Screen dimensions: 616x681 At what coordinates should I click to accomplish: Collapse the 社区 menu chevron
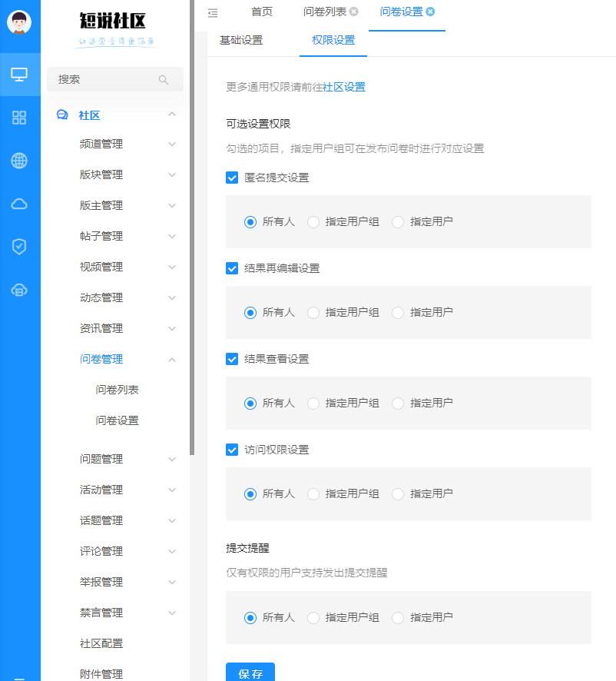(x=172, y=115)
